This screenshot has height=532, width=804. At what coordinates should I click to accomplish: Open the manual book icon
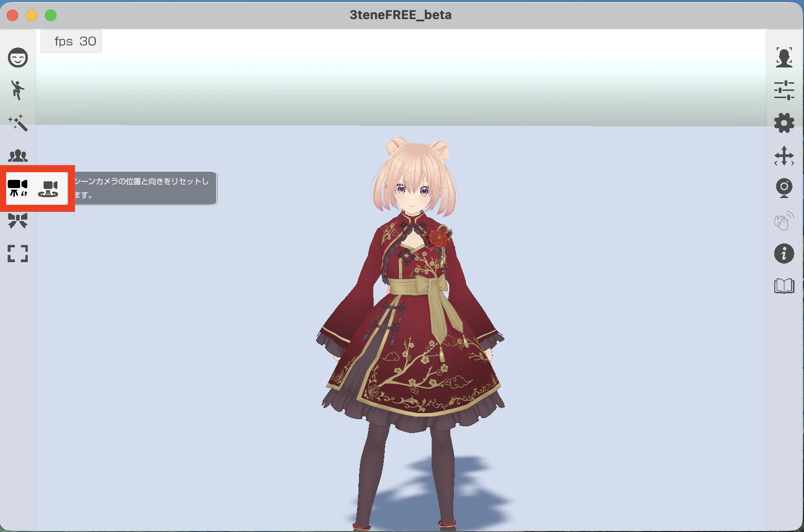784,286
